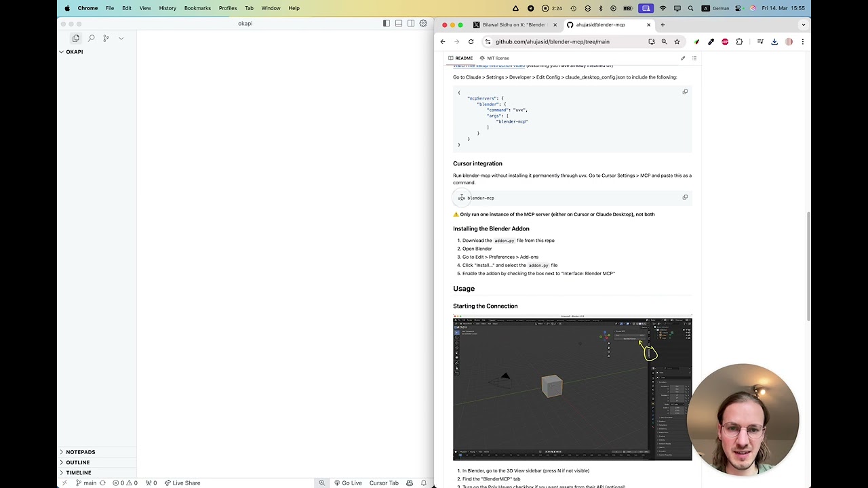This screenshot has height=488, width=868.
Task: Open Chrome tab search dropdown
Action: click(x=804, y=24)
